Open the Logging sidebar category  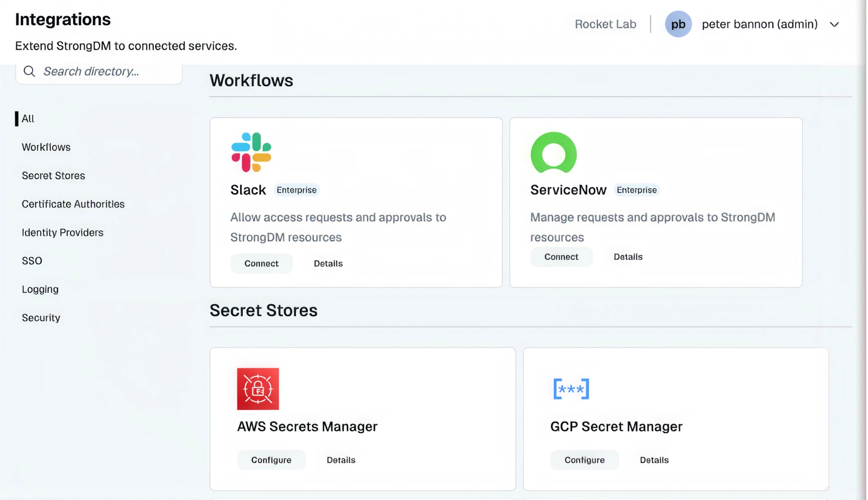click(40, 289)
